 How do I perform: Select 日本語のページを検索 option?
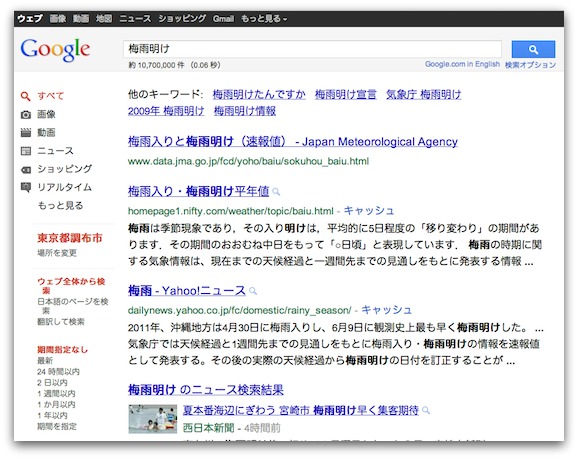click(73, 306)
